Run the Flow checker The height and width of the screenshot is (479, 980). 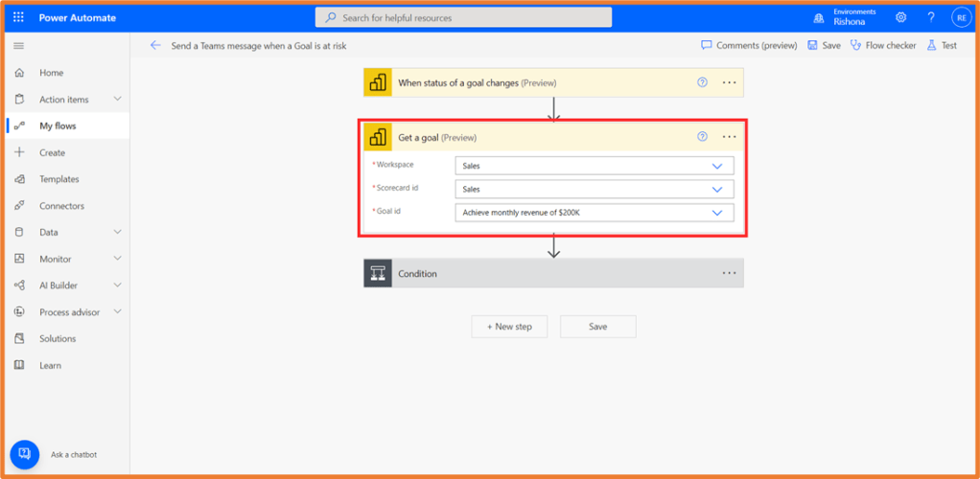(883, 45)
